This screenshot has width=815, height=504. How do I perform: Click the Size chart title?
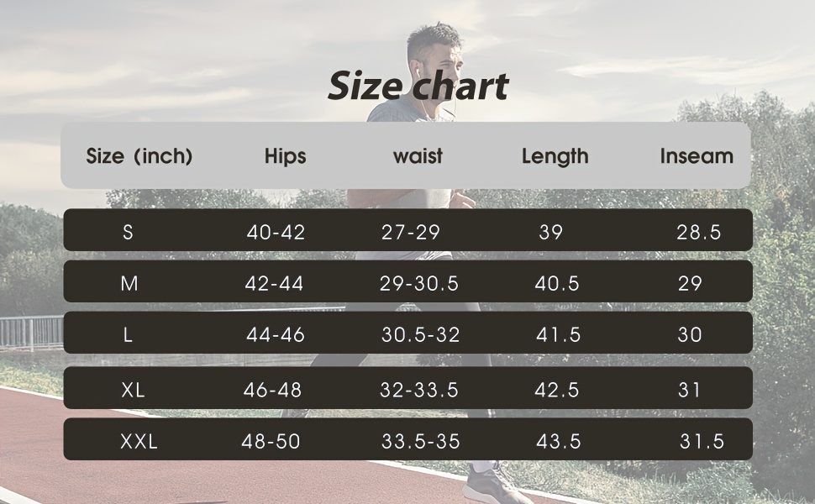(418, 86)
